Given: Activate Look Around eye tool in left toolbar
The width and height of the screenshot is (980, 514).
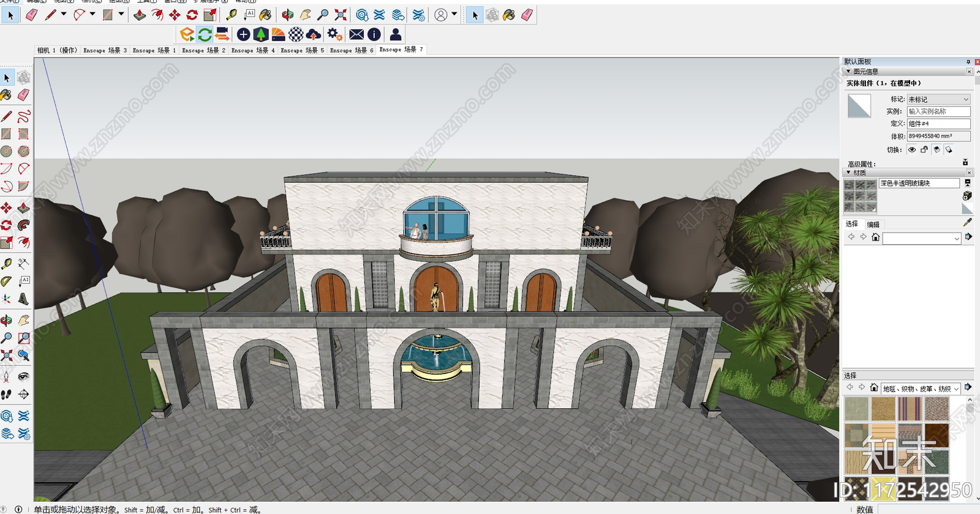Looking at the screenshot, I should (24, 376).
